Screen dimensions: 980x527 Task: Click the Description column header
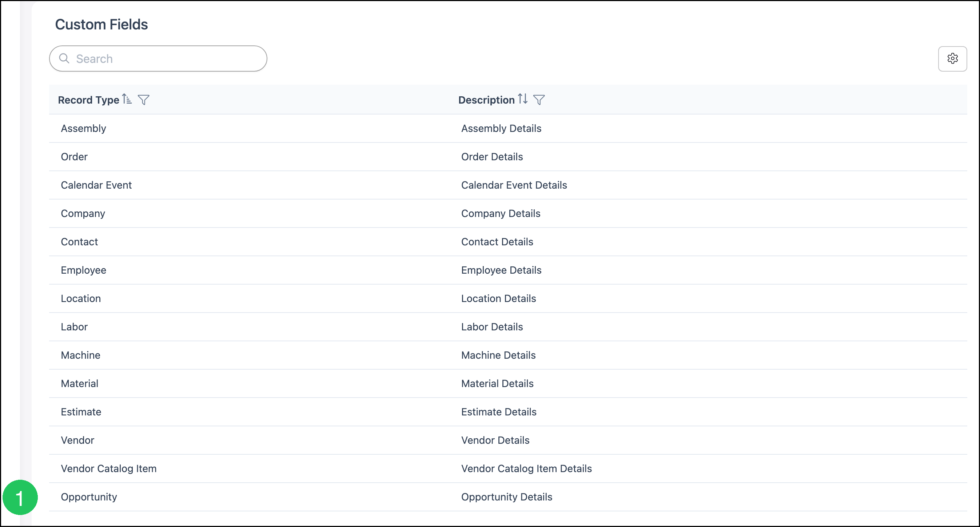486,100
